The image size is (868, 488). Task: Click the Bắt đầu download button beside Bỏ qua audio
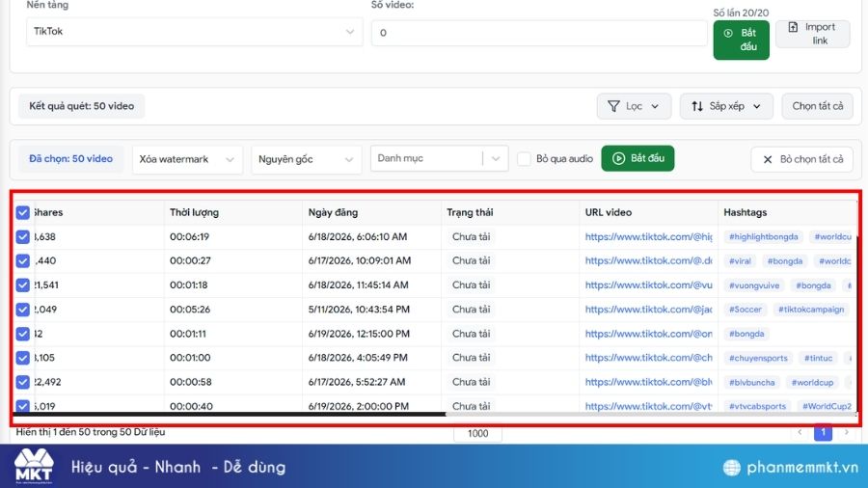point(637,158)
